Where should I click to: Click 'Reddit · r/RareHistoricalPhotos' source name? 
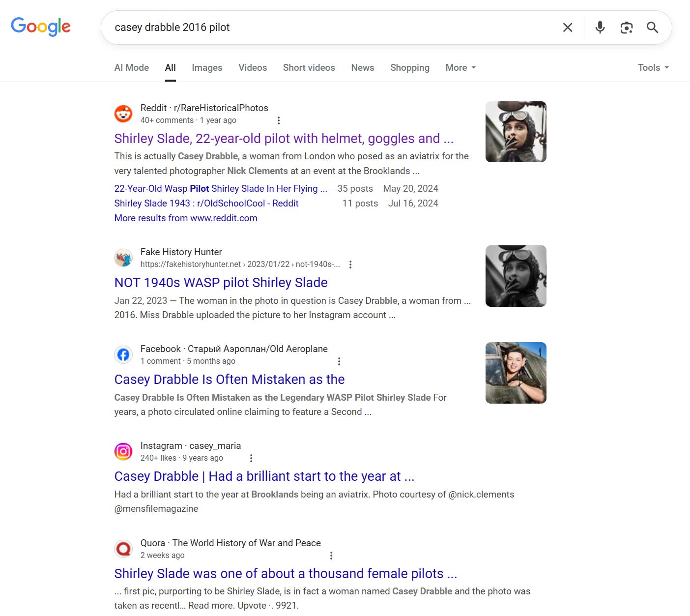point(204,108)
